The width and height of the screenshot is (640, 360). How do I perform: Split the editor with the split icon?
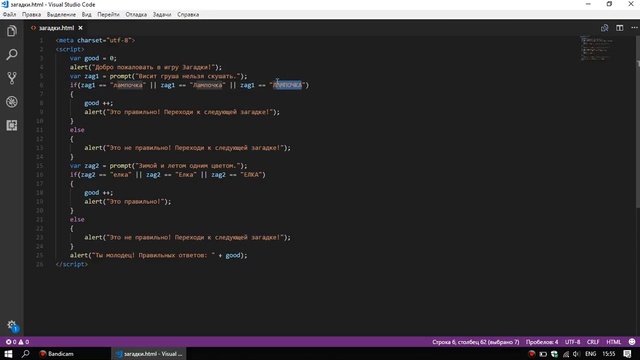click(x=620, y=28)
